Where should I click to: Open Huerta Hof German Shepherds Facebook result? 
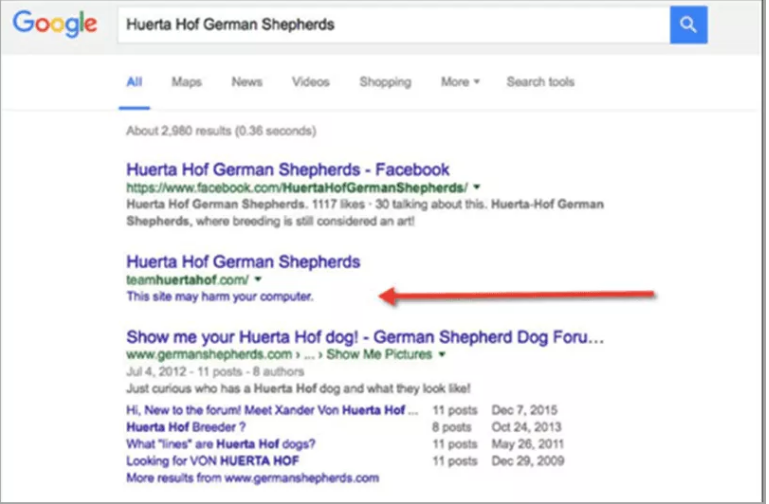[288, 170]
